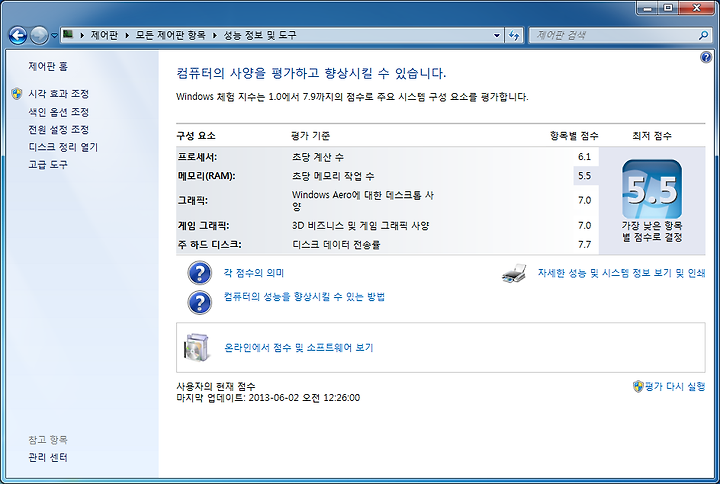Open 전원 설정 조정 link
The image size is (720, 484).
pos(58,129)
